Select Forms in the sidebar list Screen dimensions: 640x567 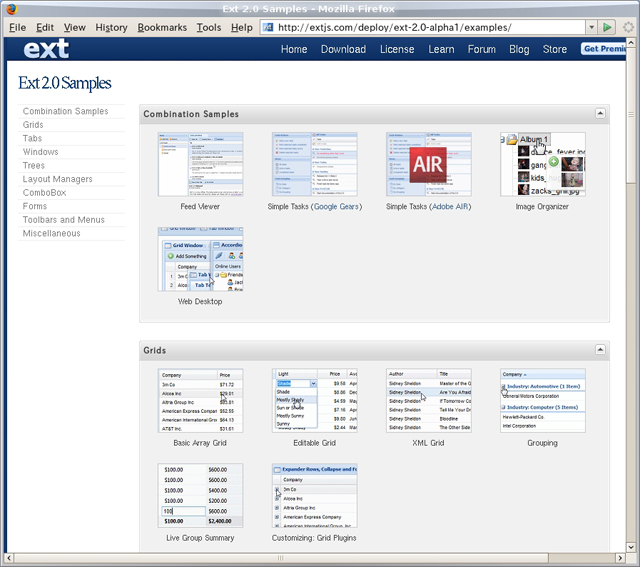pyautogui.click(x=35, y=206)
